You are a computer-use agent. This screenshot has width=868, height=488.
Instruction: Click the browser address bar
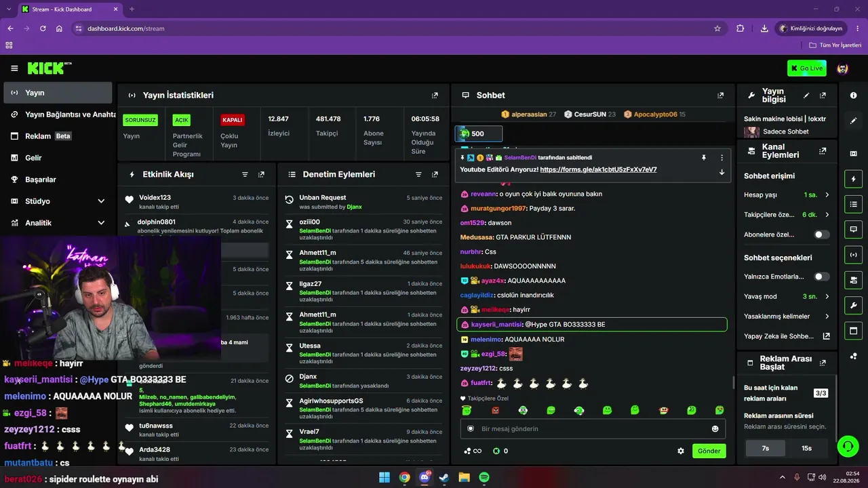[x=397, y=28]
